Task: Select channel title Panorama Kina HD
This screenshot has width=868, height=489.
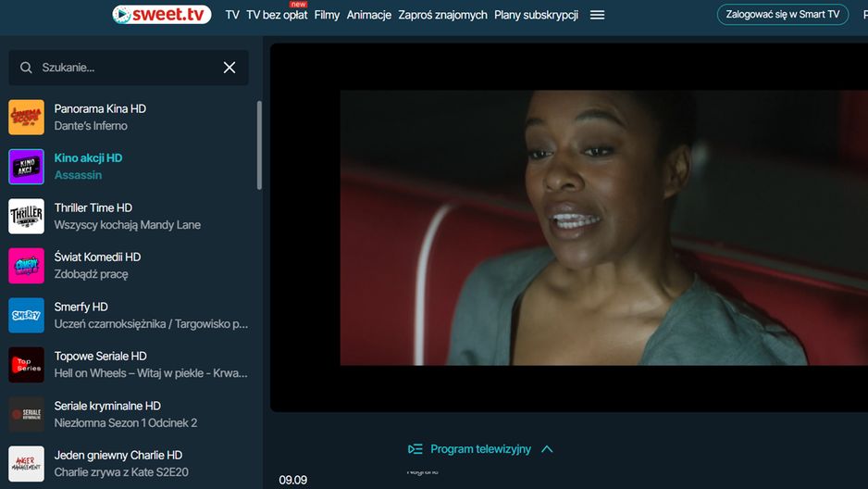Action: click(100, 108)
